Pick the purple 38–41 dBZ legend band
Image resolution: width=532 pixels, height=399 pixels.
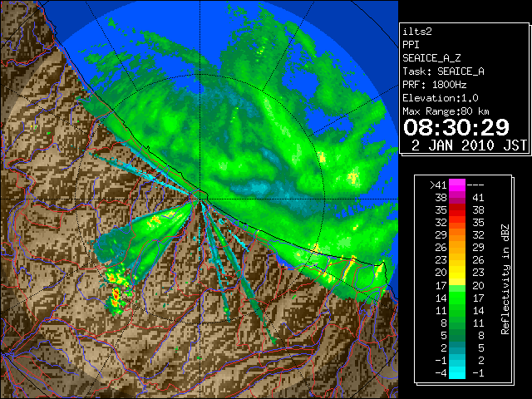tap(457, 198)
